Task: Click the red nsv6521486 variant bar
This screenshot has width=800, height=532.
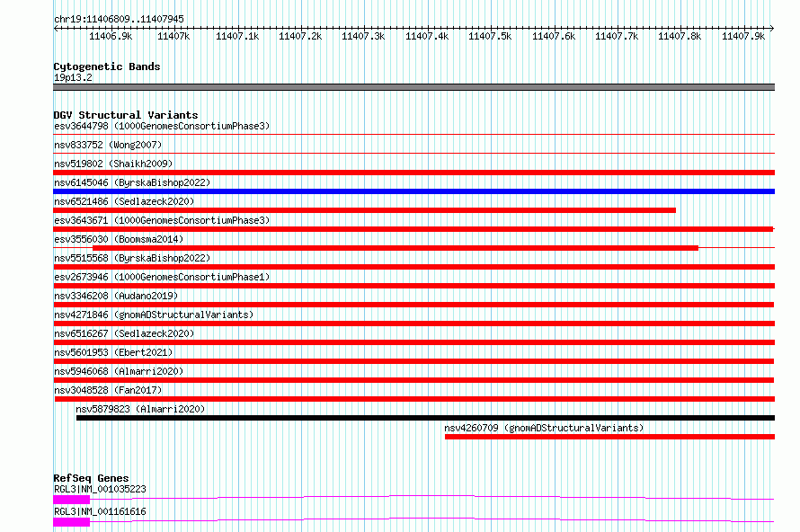Action: (x=364, y=210)
